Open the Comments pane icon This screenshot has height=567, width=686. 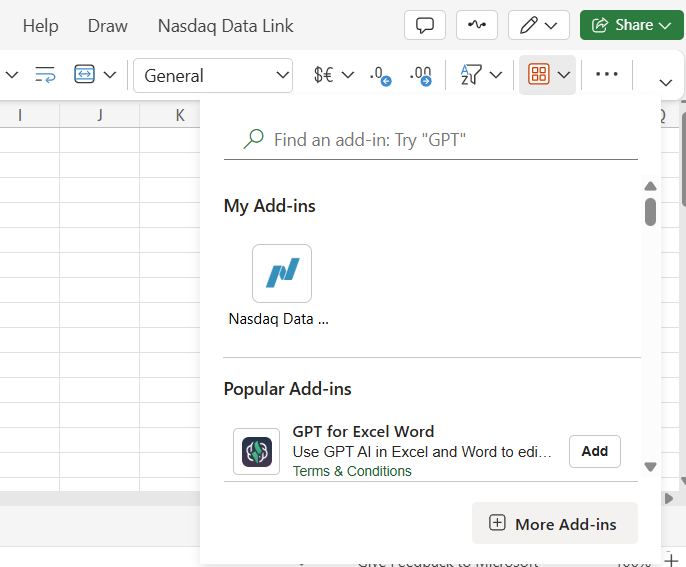[x=425, y=25]
